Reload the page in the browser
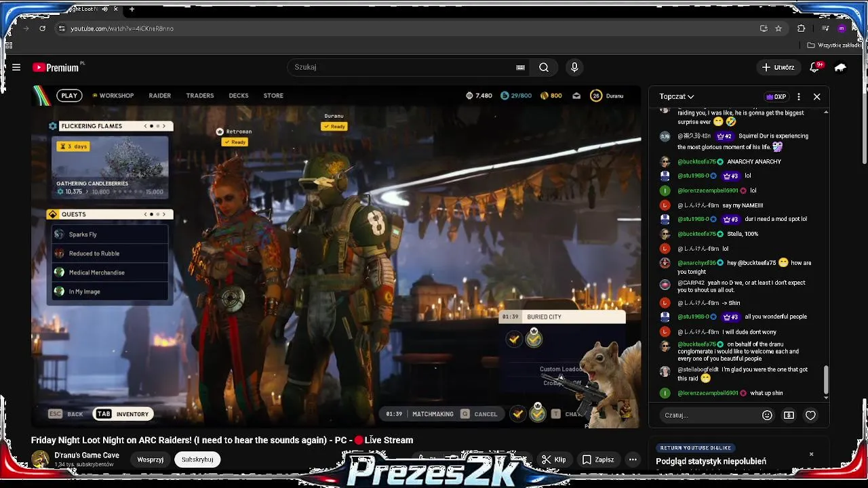868x488 pixels. pyautogui.click(x=42, y=28)
